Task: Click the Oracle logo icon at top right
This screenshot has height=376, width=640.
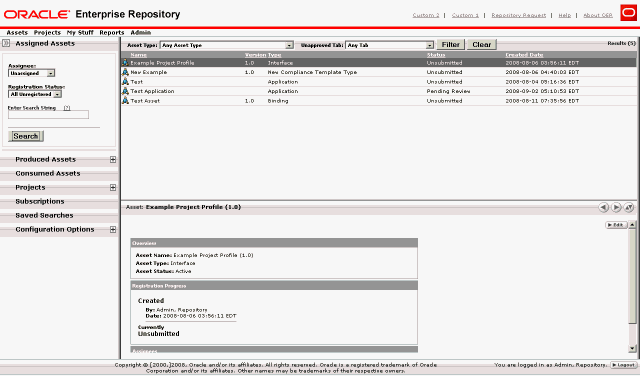Action: coord(628,13)
